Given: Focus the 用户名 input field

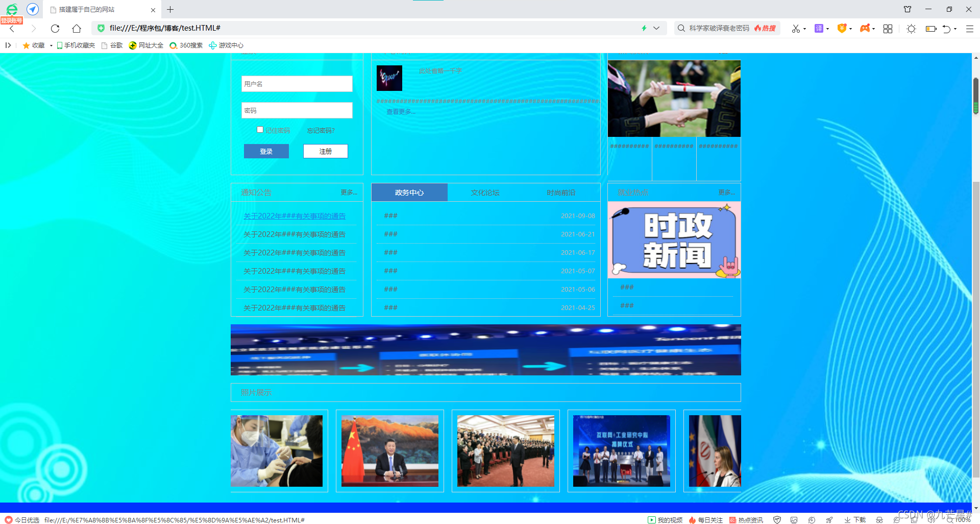Looking at the screenshot, I should click(x=297, y=84).
